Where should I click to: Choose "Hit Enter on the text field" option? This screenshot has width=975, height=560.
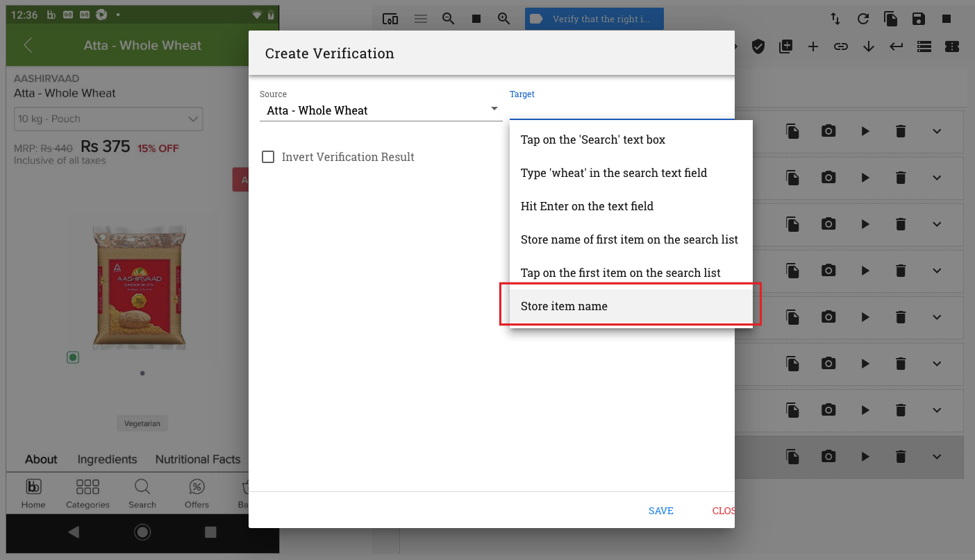click(x=631, y=206)
